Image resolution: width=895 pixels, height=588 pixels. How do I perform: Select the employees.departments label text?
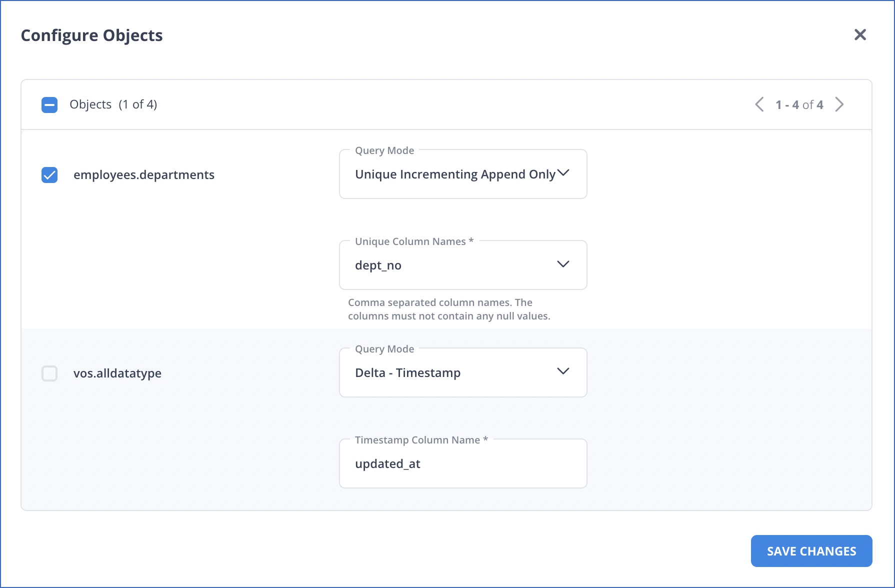(x=144, y=174)
